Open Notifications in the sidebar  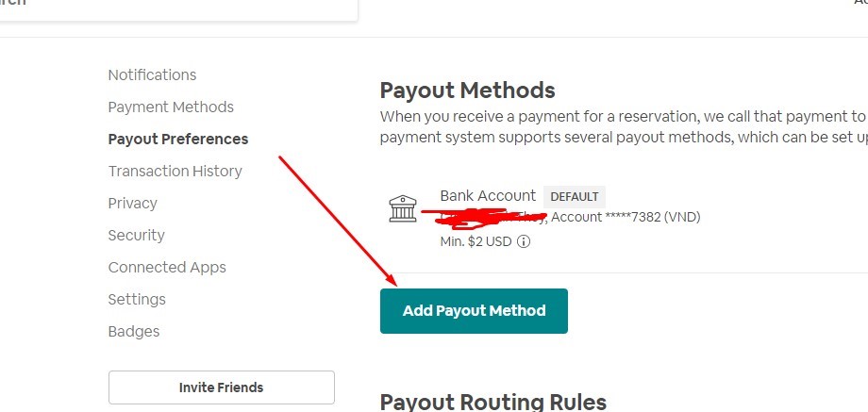point(152,74)
